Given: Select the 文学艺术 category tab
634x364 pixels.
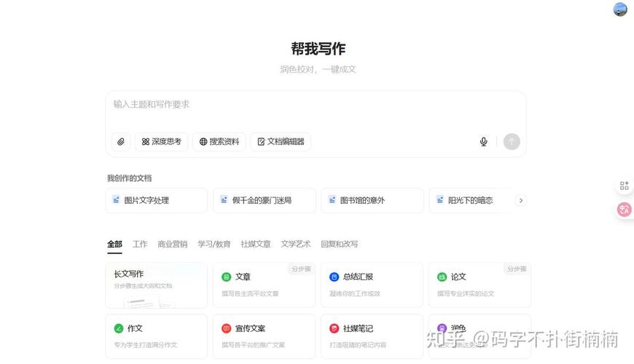Looking at the screenshot, I should [296, 244].
